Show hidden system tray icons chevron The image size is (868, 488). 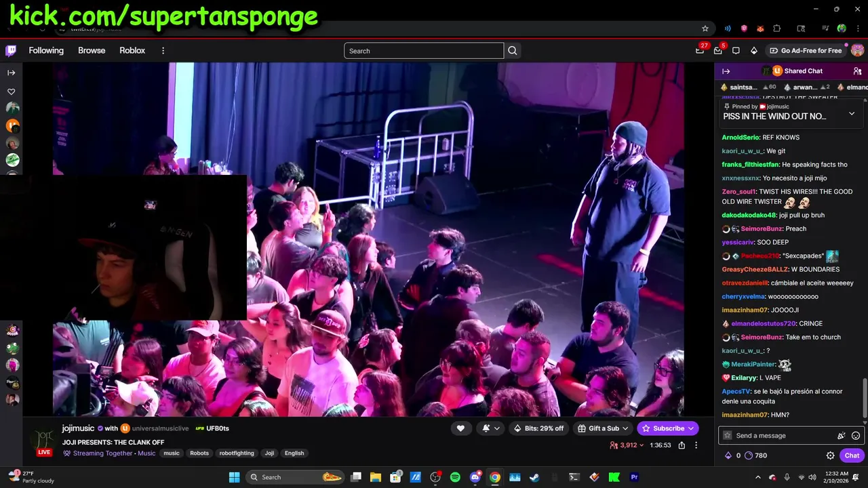coord(757,477)
